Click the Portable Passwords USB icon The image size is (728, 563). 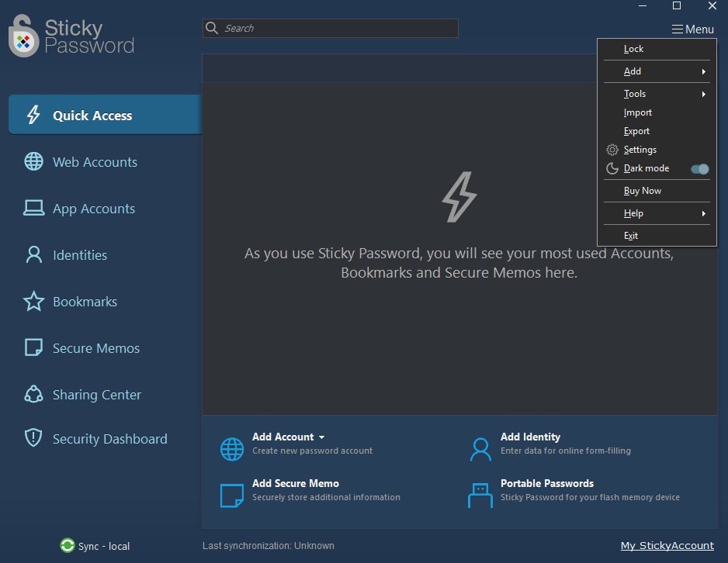tap(480, 496)
